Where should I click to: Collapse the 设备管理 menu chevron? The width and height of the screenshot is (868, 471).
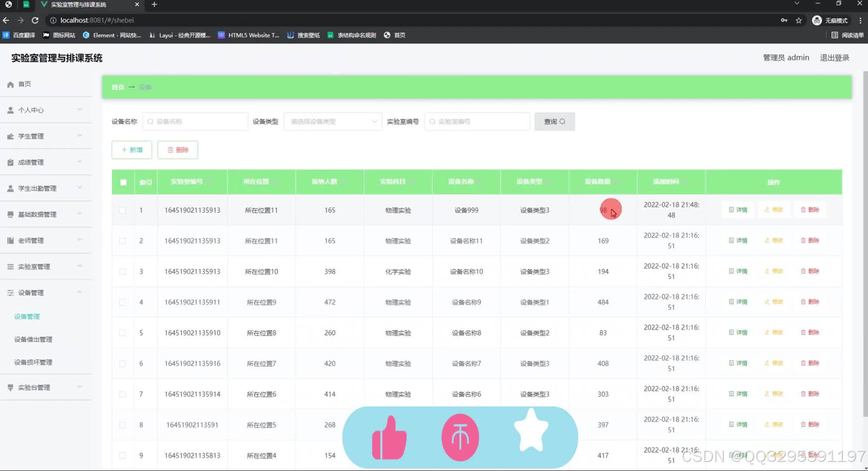click(x=80, y=292)
